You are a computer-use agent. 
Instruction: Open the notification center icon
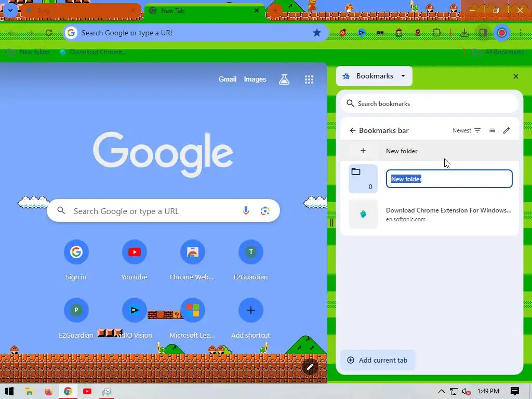point(514,391)
